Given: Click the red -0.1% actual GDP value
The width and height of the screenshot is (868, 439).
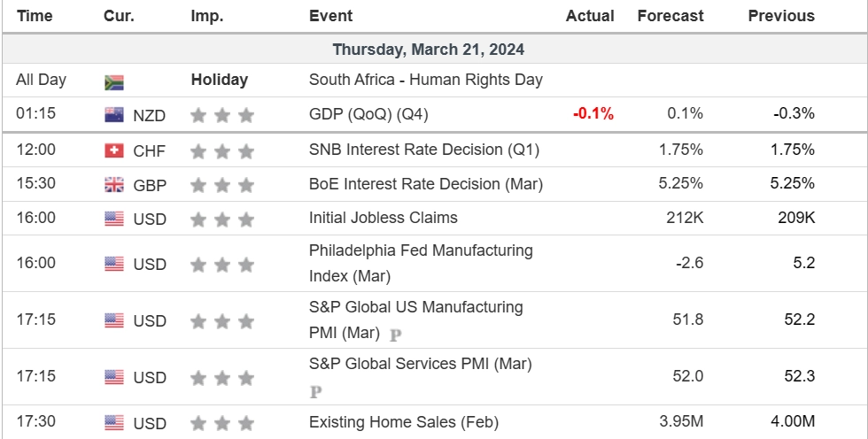Looking at the screenshot, I should [x=593, y=113].
